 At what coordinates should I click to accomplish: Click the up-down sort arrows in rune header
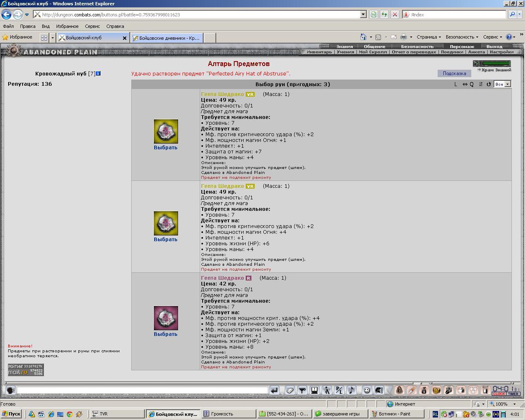481,84
